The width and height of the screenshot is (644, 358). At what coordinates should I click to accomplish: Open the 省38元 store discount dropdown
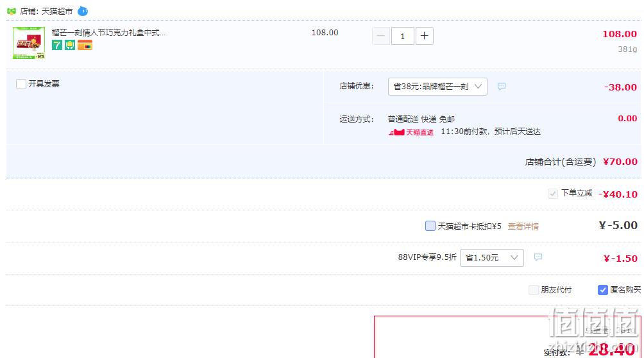coord(437,87)
